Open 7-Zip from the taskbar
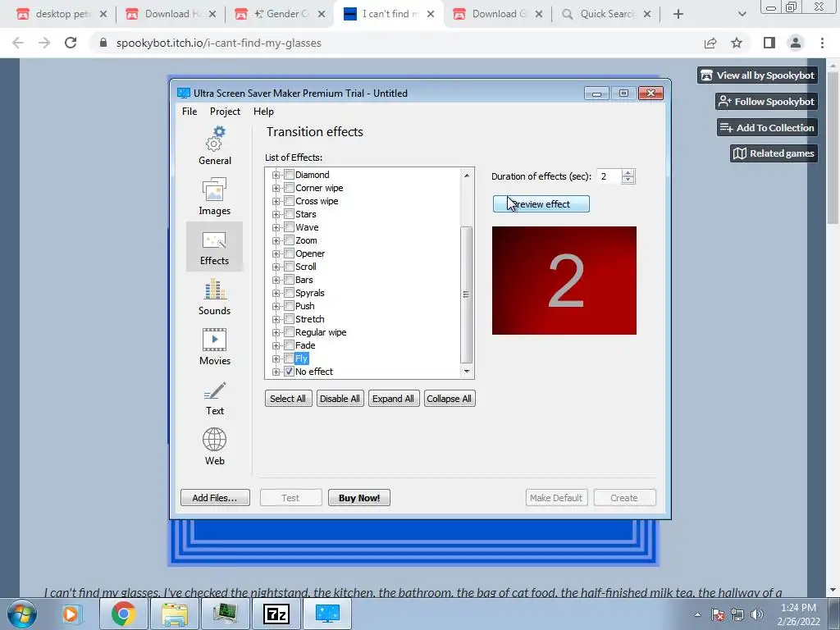The image size is (840, 630). (277, 614)
